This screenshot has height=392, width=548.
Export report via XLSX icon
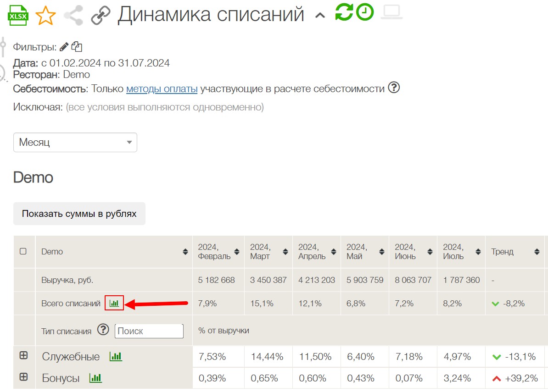point(18,15)
